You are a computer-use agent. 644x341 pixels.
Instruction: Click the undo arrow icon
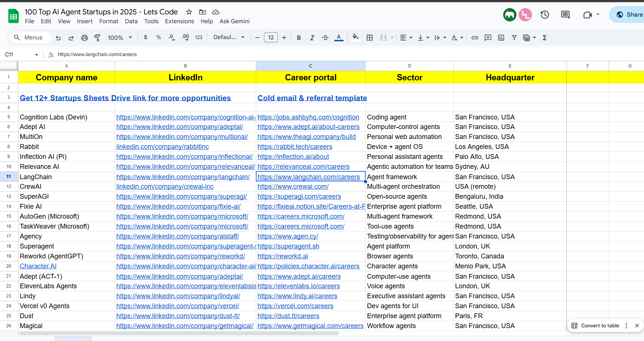click(x=58, y=38)
